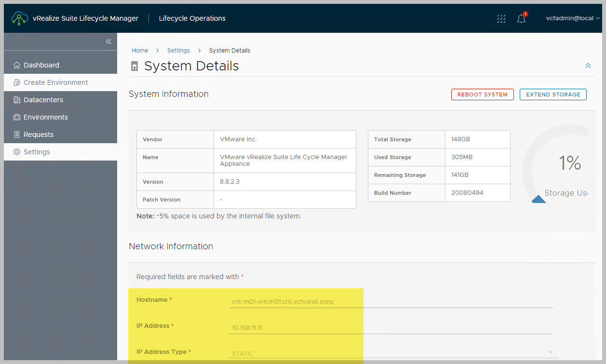This screenshot has width=606, height=364.
Task: Collapse the left navigation sidebar
Action: 108,41
